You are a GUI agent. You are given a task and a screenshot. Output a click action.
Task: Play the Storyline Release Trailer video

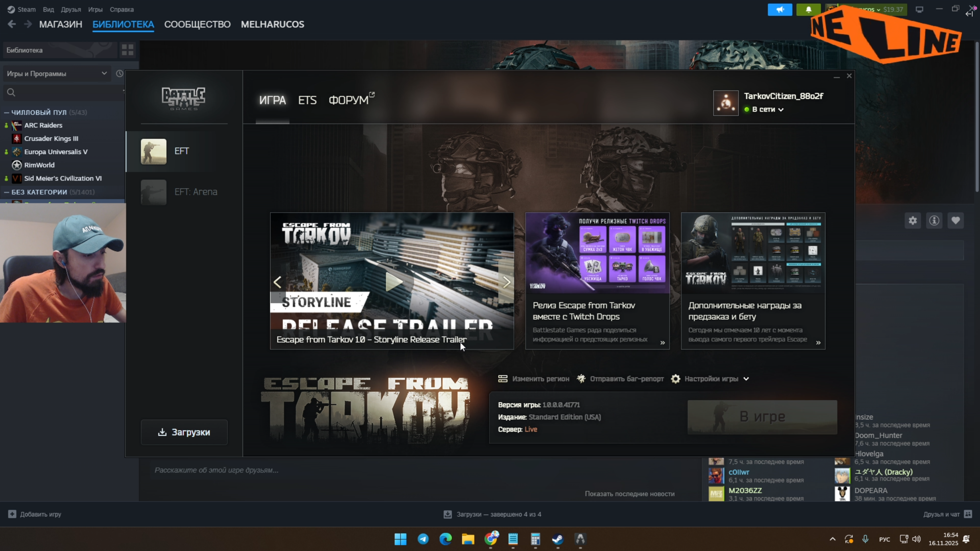[393, 282]
